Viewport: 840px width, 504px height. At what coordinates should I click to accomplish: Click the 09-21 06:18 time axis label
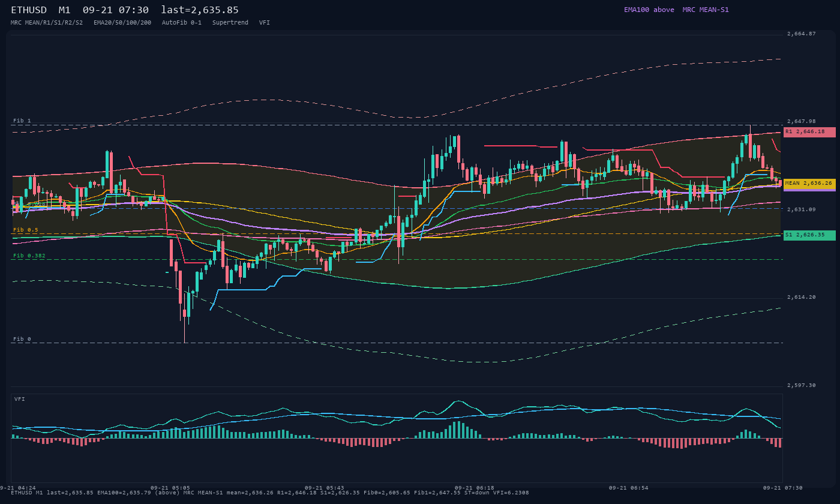tap(475, 488)
